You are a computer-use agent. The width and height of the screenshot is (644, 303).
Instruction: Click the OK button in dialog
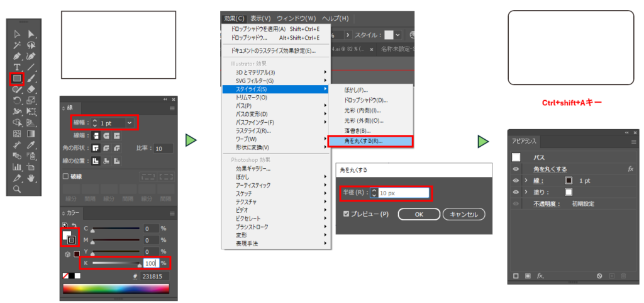[x=419, y=214]
